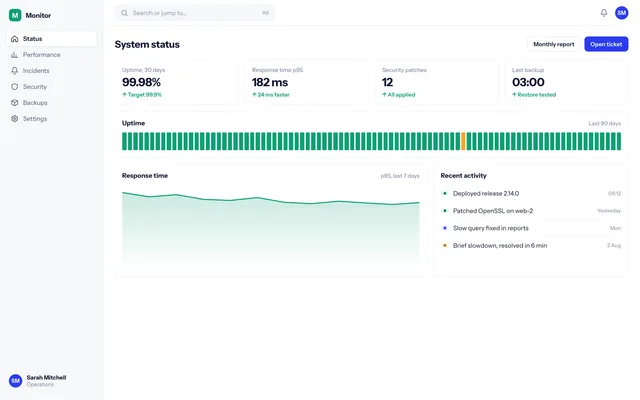
Task: Click the orange bar in Uptime chart
Action: pos(463,141)
